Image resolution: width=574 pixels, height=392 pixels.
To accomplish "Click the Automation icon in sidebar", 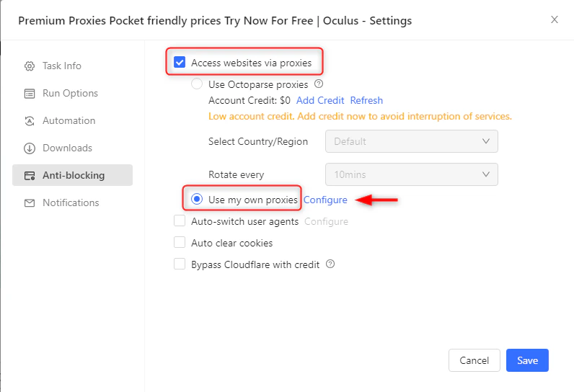I will click(30, 121).
